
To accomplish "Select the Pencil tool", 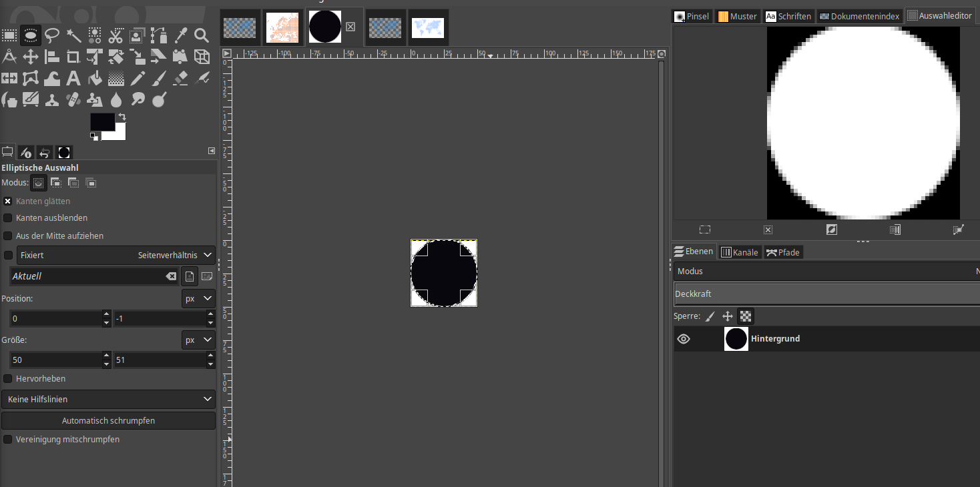I will 138,78.
